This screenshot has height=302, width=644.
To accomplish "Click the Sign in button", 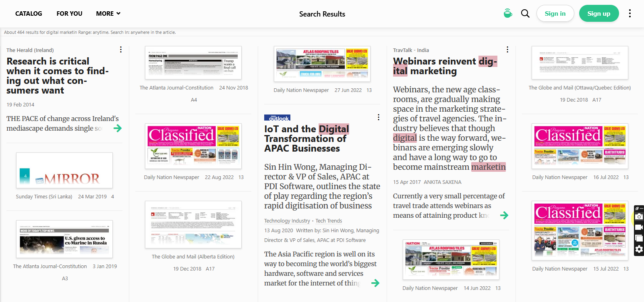I will click(555, 14).
